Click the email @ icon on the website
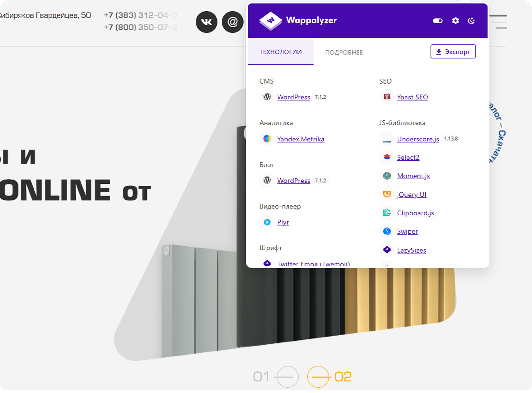Image resolution: width=532 pixels, height=393 pixels. point(233,22)
